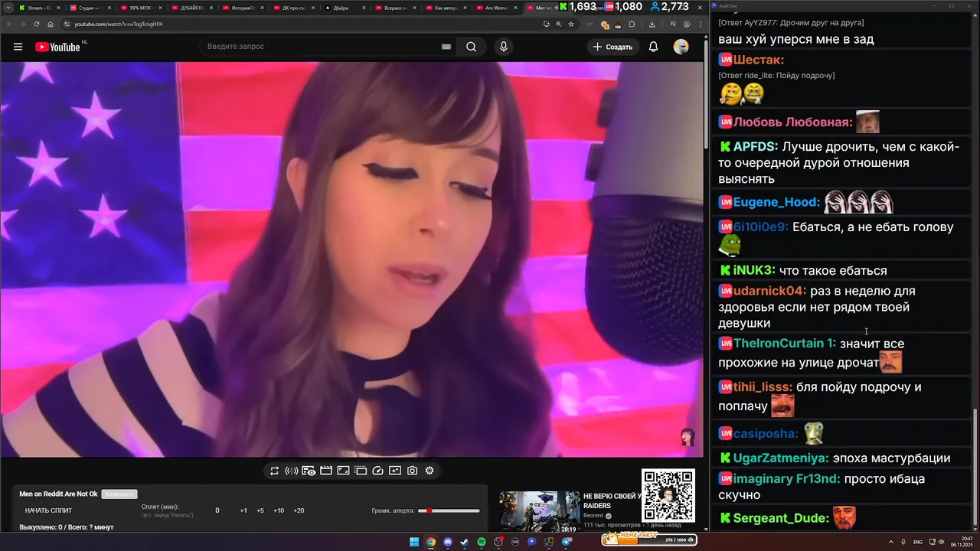Switch to the Are Women browser tab

(496, 8)
